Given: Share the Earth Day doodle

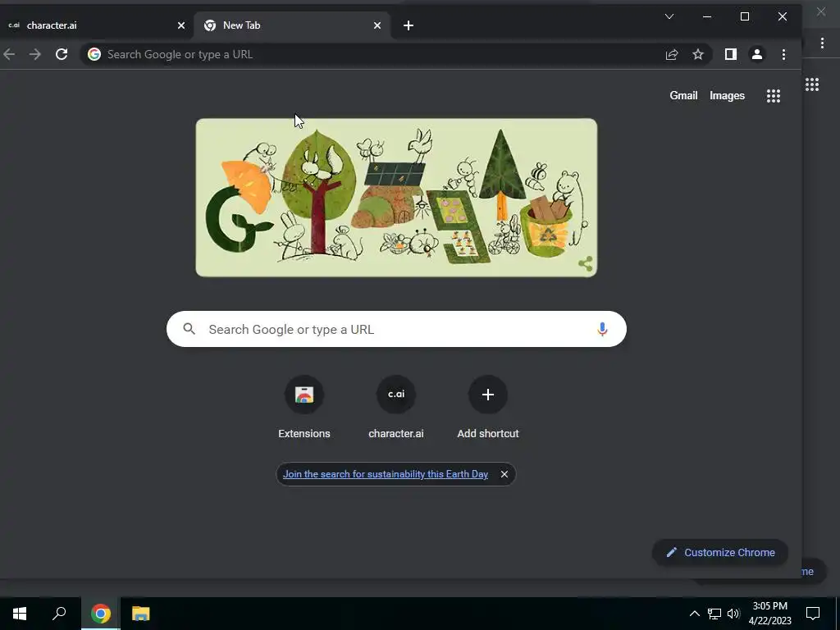Looking at the screenshot, I should (x=585, y=263).
